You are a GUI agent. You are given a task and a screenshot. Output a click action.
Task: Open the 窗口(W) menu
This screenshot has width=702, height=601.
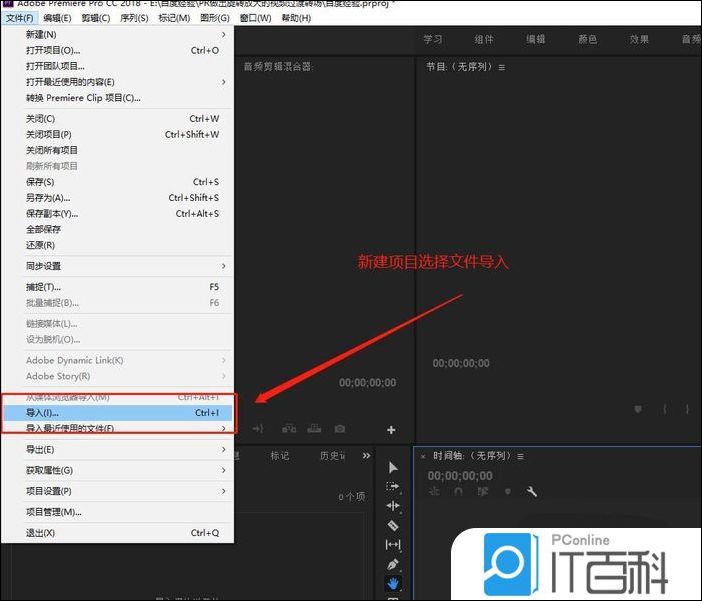[255, 18]
